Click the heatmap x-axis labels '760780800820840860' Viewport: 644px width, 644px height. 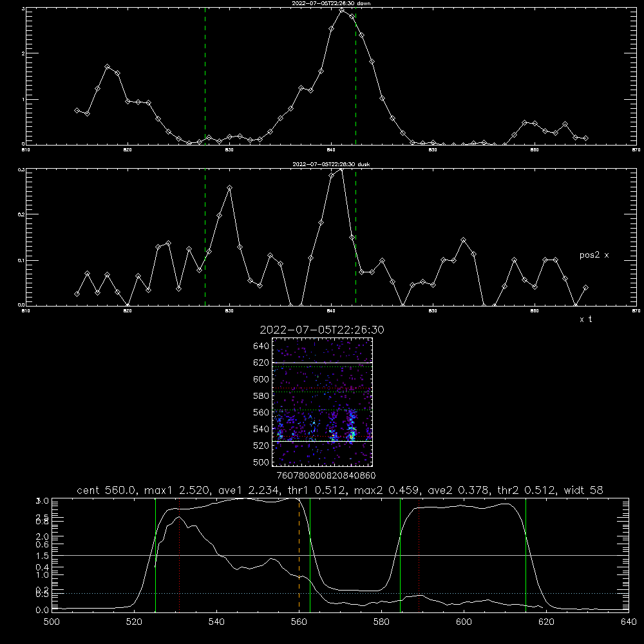pyautogui.click(x=326, y=476)
